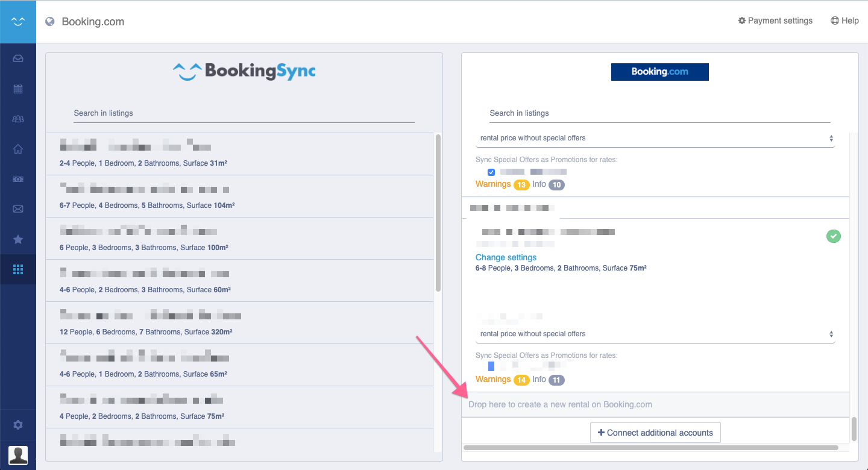Click the BookingSync logo in left panel

pyautogui.click(x=244, y=72)
